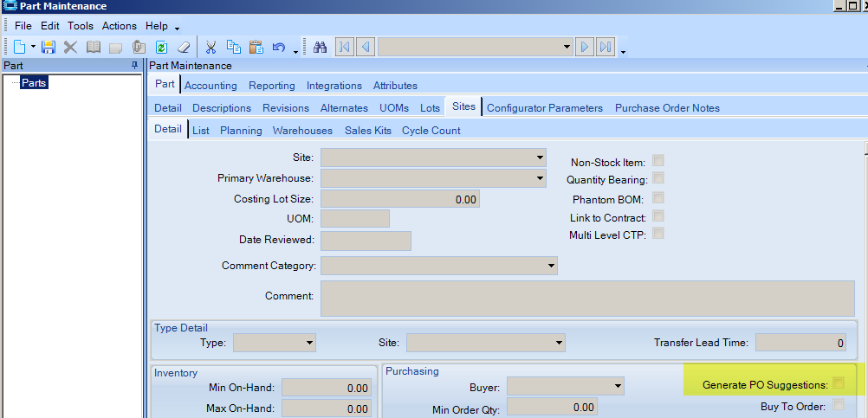Select Parts node in tree

(x=34, y=83)
